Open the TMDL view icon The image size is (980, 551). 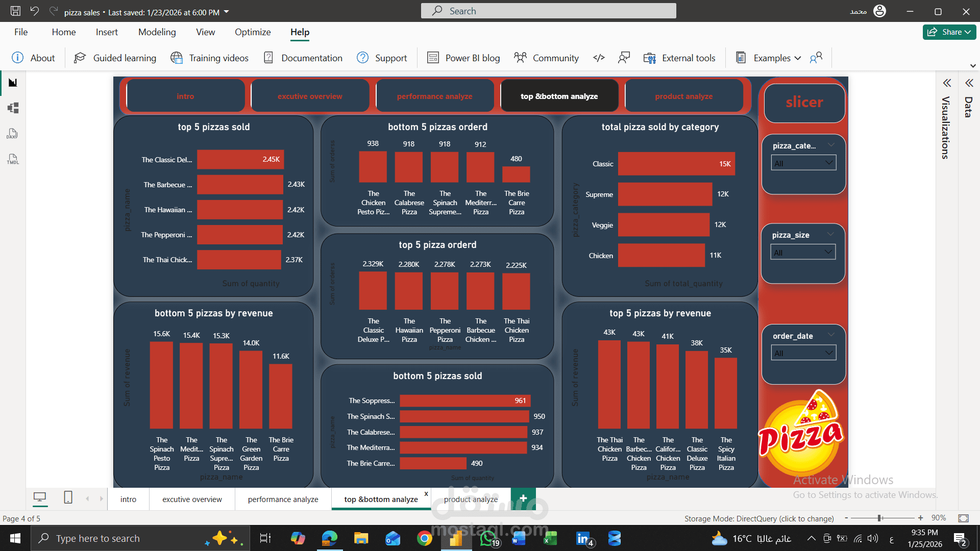[x=13, y=160]
